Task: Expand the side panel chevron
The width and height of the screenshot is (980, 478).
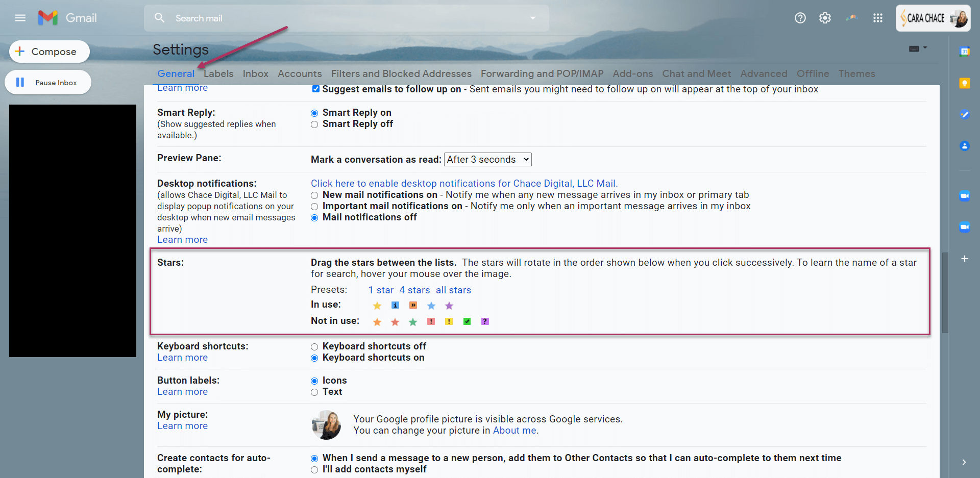Action: pos(964,462)
